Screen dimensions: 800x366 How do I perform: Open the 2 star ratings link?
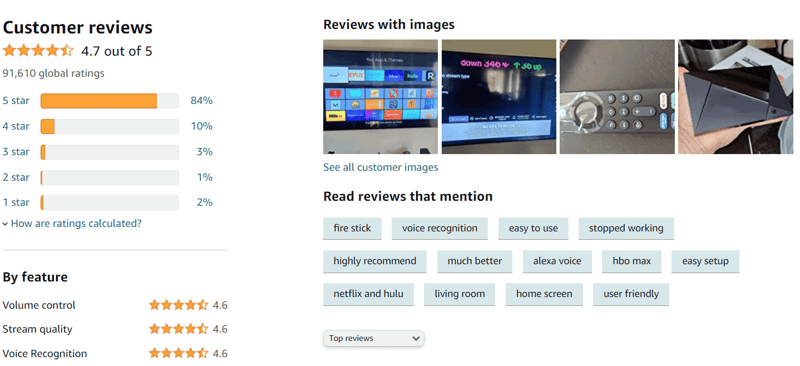pyautogui.click(x=16, y=177)
